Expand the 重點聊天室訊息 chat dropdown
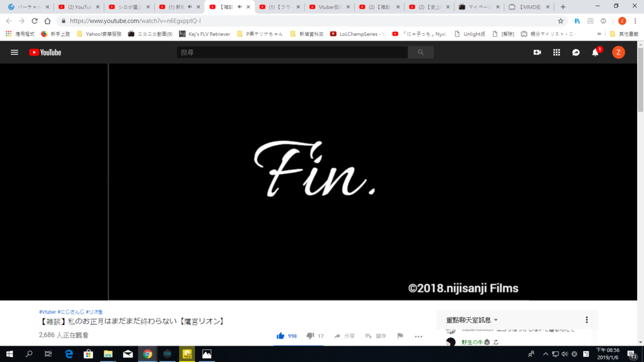Image resolution: width=644 pixels, height=362 pixels. pos(472,320)
